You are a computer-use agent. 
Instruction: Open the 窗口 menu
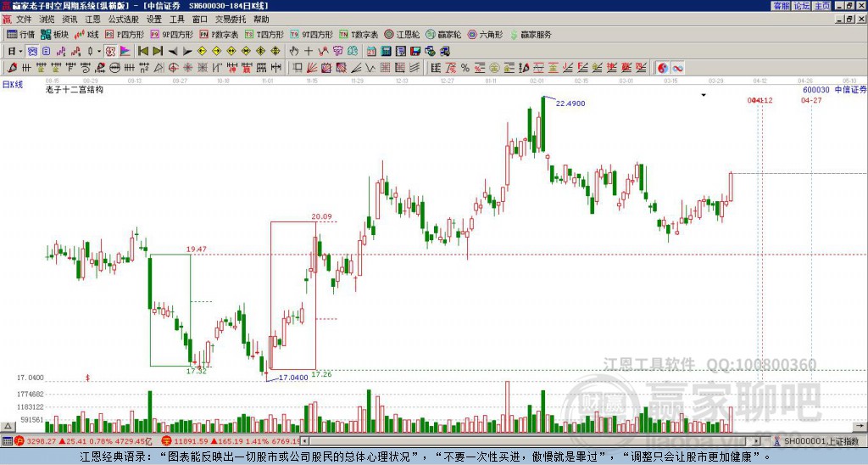pos(200,20)
